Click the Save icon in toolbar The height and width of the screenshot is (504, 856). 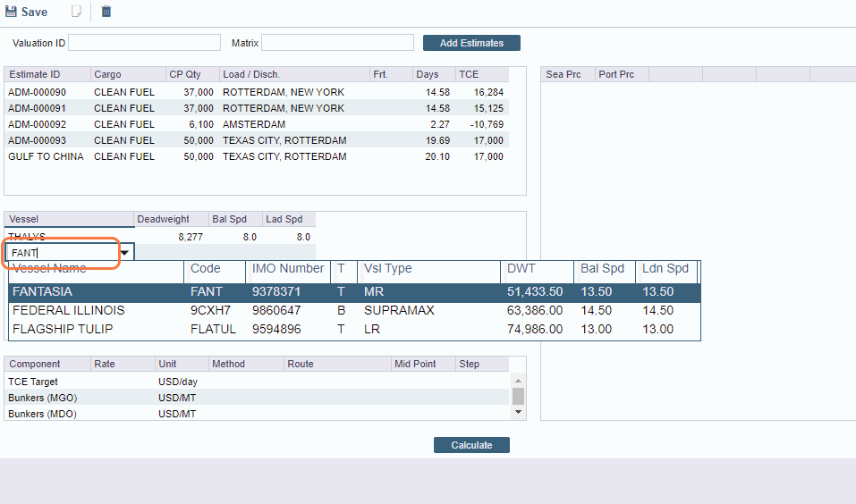[x=12, y=13]
